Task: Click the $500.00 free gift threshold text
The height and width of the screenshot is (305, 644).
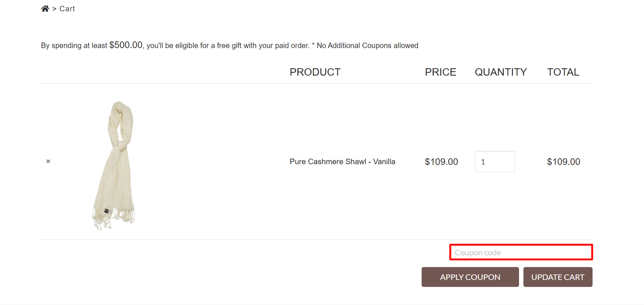Action: pos(126,44)
